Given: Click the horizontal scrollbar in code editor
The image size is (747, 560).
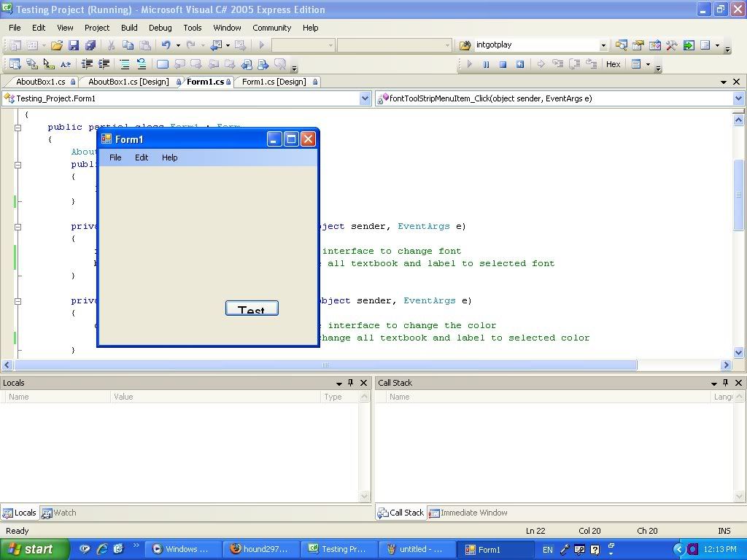Looking at the screenshot, I should coord(325,365).
